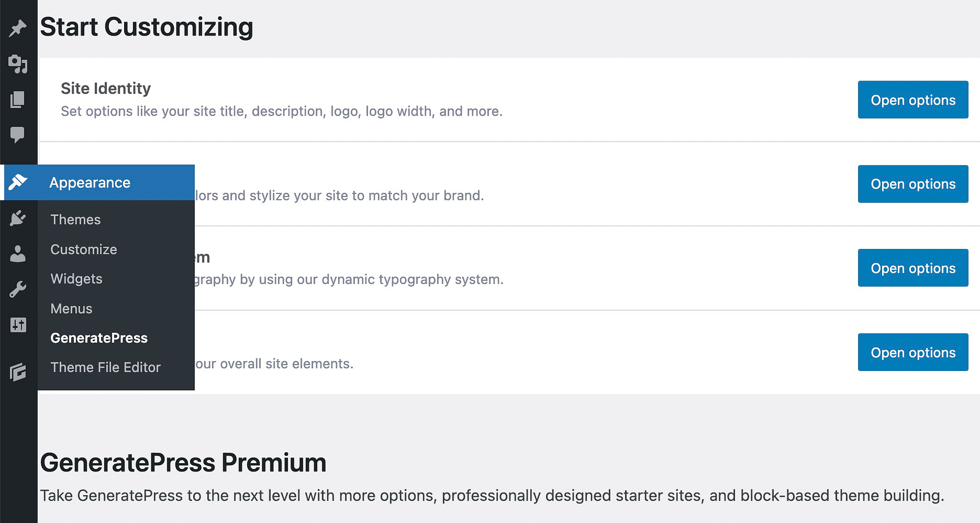The image size is (980, 523).
Task: Open the Tools wrench icon
Action: (18, 289)
